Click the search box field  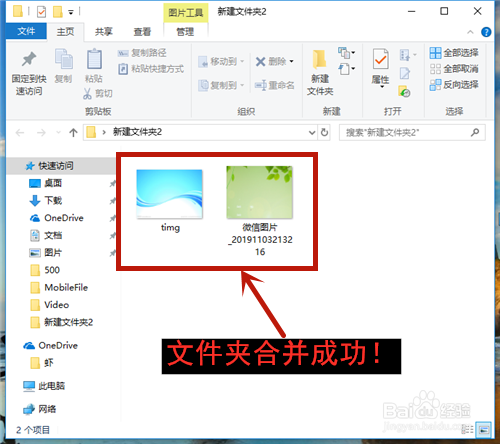click(x=412, y=133)
